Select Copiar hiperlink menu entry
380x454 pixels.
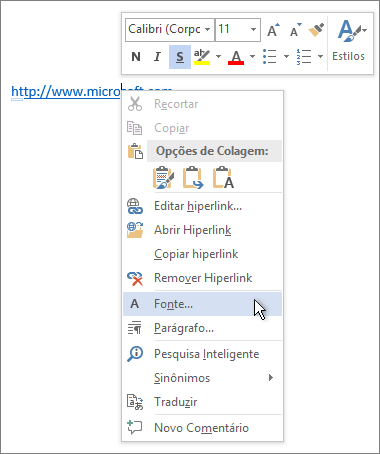tap(202, 254)
